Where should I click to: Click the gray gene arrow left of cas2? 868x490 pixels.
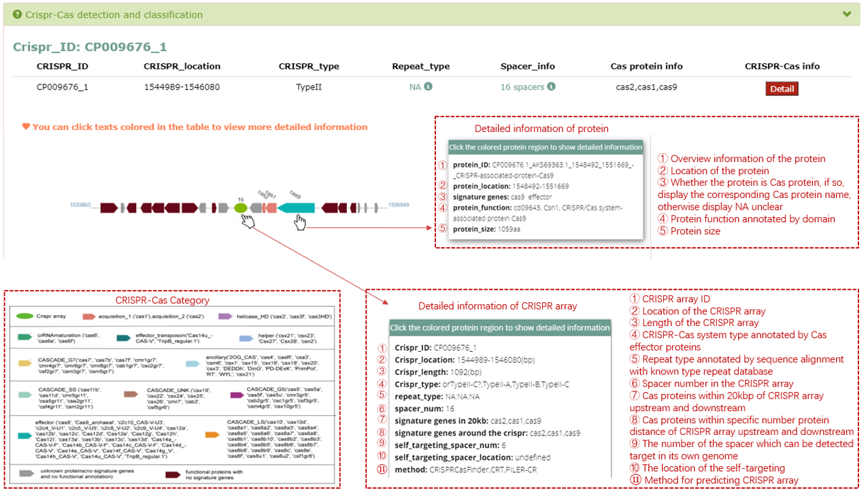pos(255,208)
